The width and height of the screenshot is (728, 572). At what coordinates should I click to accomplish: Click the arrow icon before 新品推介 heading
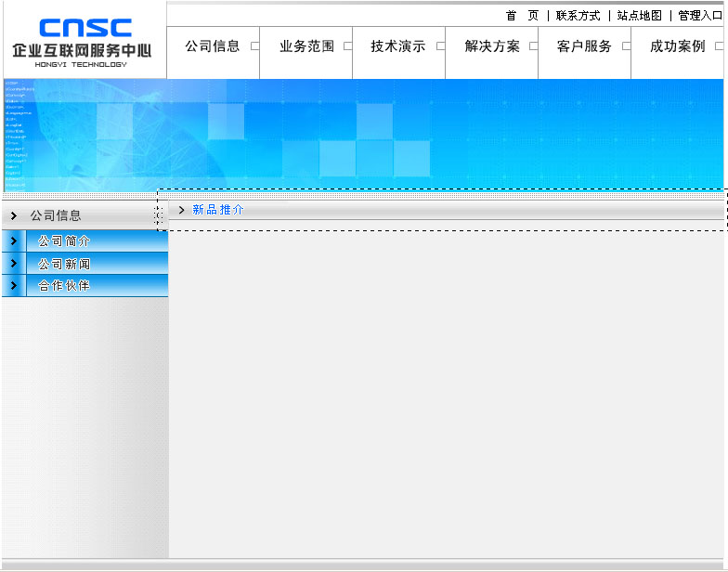pyautogui.click(x=181, y=211)
